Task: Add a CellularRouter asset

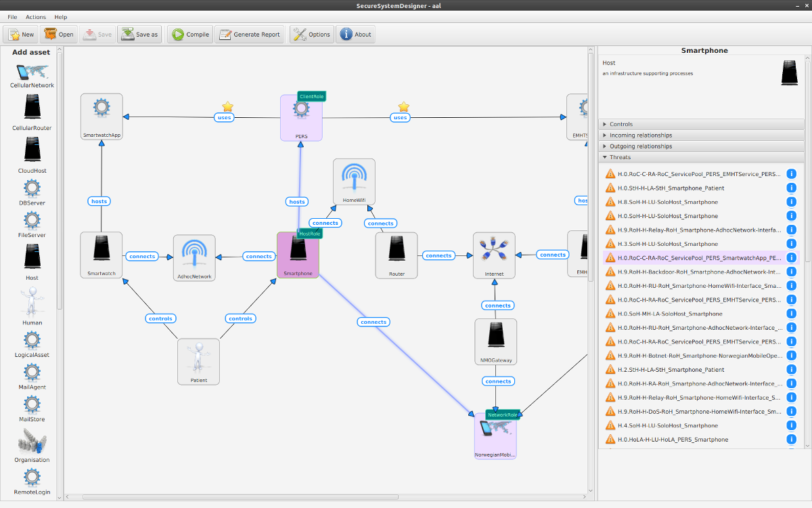Action: 32,112
